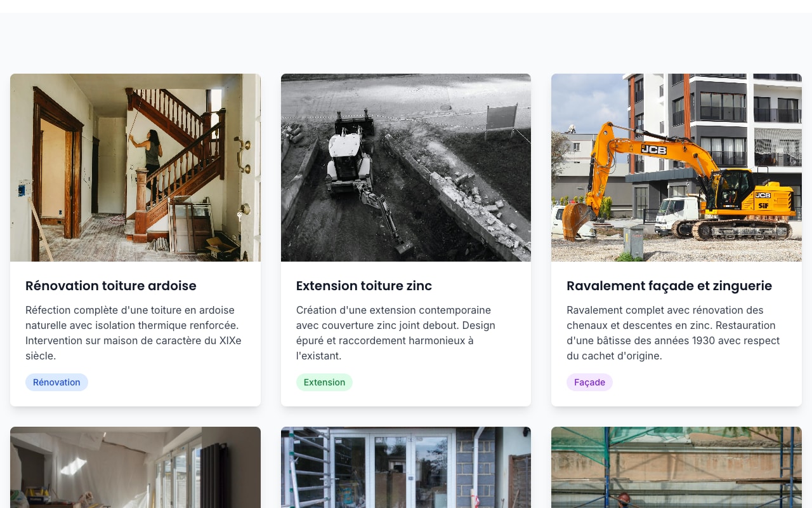This screenshot has width=812, height=508.
Task: Click the "Rénovation toiture ardoise" title
Action: [x=111, y=286]
